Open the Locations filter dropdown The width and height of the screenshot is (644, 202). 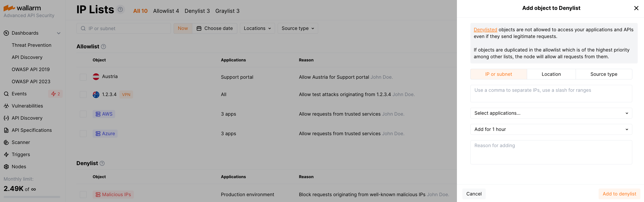(257, 28)
